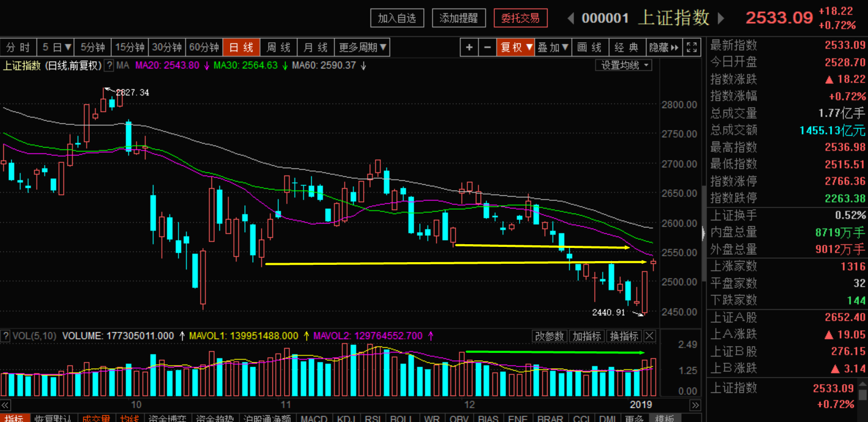The image size is (868, 422).
Task: Click the 添加提醒 button
Action: (459, 18)
